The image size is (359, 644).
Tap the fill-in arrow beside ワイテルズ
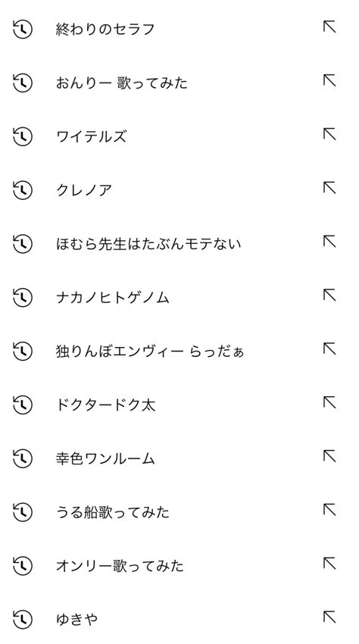329,134
